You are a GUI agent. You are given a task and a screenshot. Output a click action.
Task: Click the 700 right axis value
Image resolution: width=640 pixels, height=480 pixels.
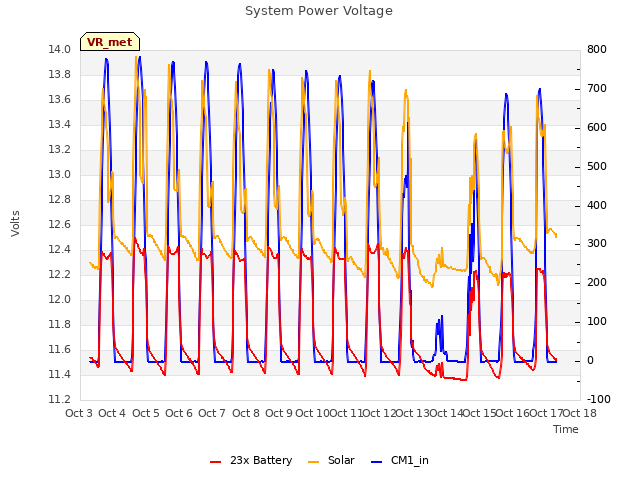597,89
